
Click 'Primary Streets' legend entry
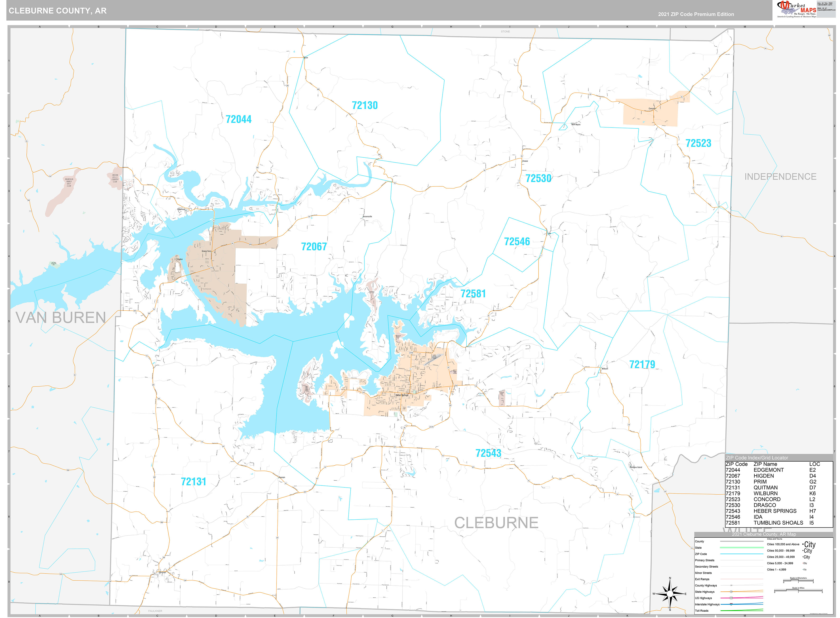(704, 560)
